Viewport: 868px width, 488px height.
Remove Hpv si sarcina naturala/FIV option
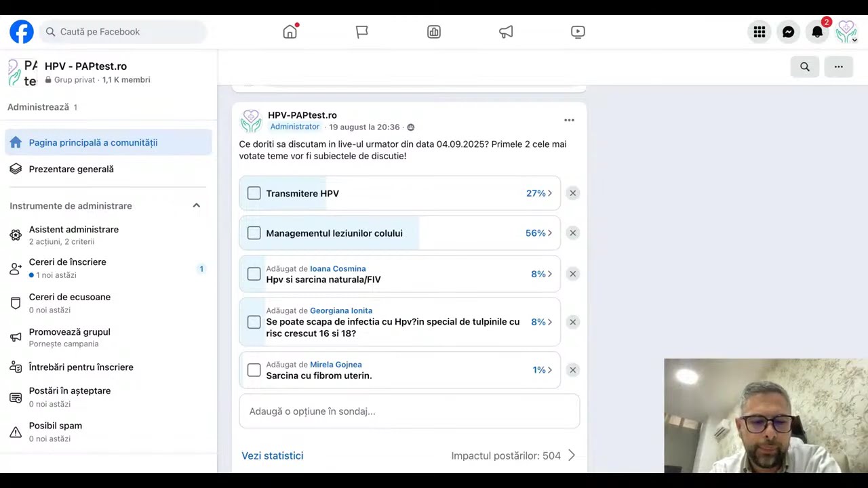(573, 274)
